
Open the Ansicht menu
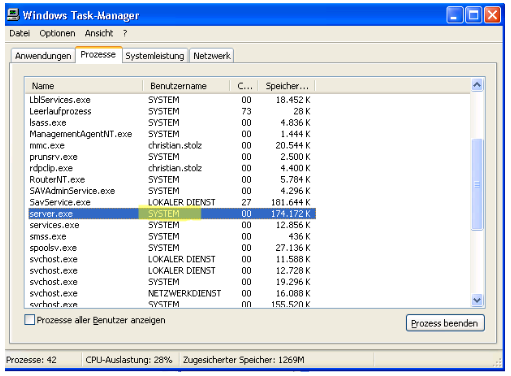[x=99, y=33]
